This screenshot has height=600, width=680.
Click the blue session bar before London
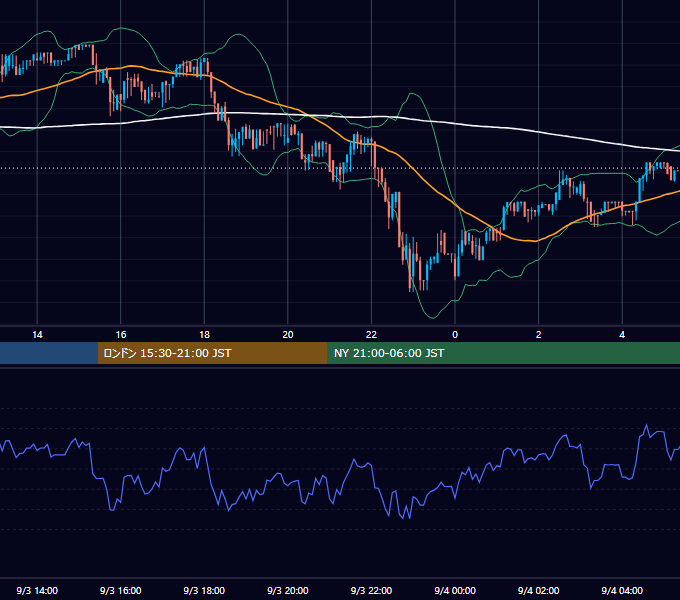coord(49,353)
